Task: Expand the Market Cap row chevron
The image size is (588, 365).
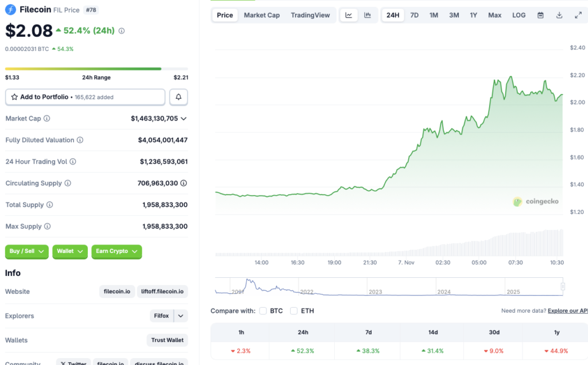Action: coord(184,118)
